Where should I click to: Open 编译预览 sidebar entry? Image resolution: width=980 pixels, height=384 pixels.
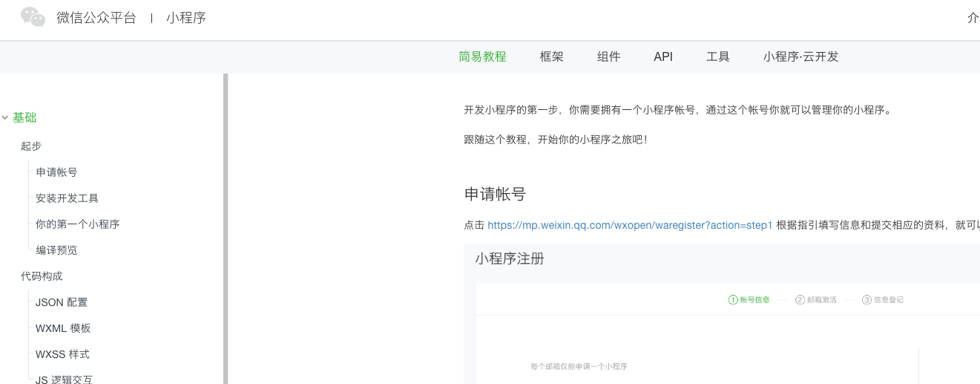56,250
